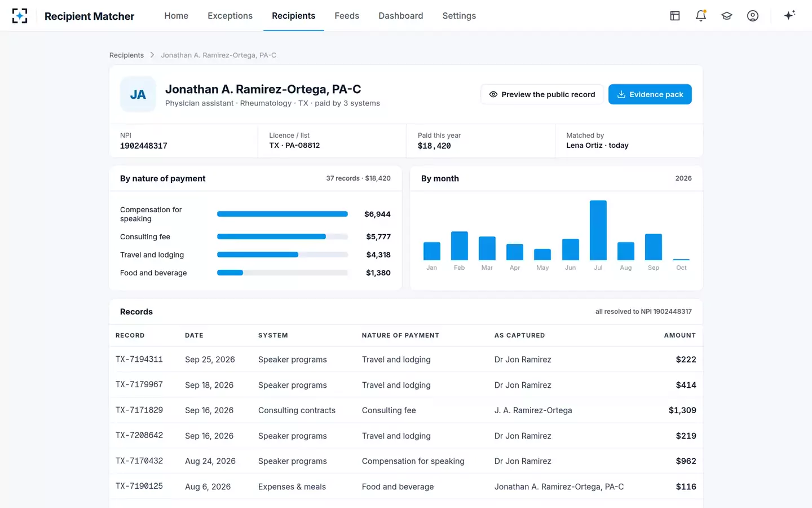Click the Date column header
Image resolution: width=812 pixels, height=508 pixels.
[x=194, y=335]
